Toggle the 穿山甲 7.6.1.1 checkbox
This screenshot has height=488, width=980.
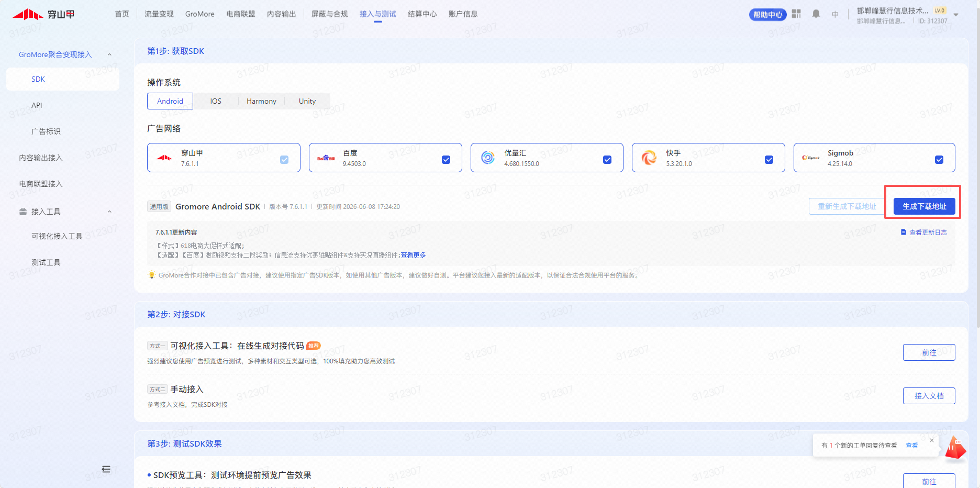coord(284,160)
